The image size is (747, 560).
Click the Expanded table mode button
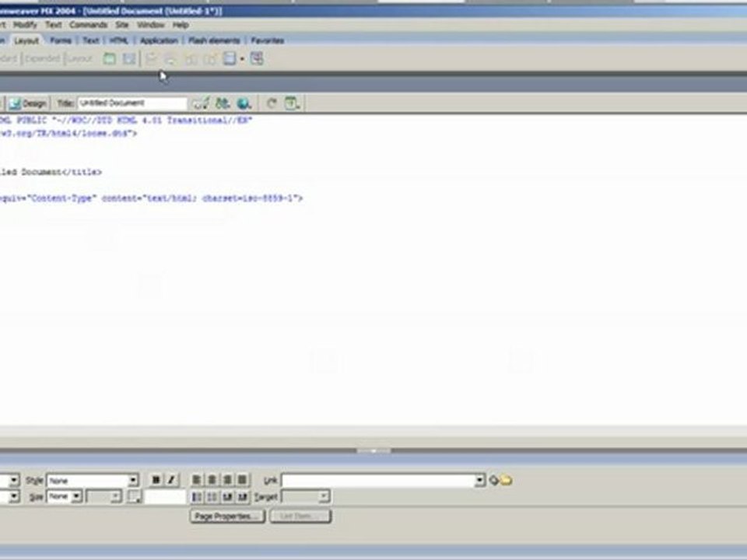point(42,59)
